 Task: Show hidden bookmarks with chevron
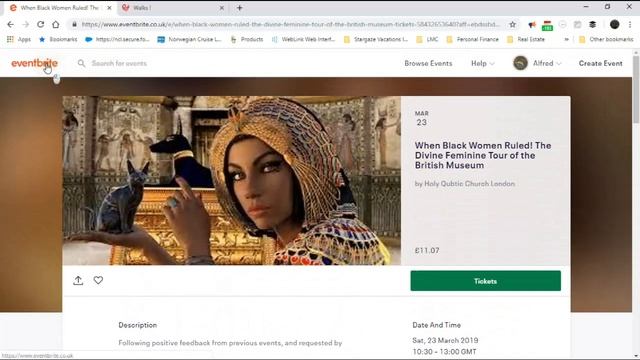567,39
